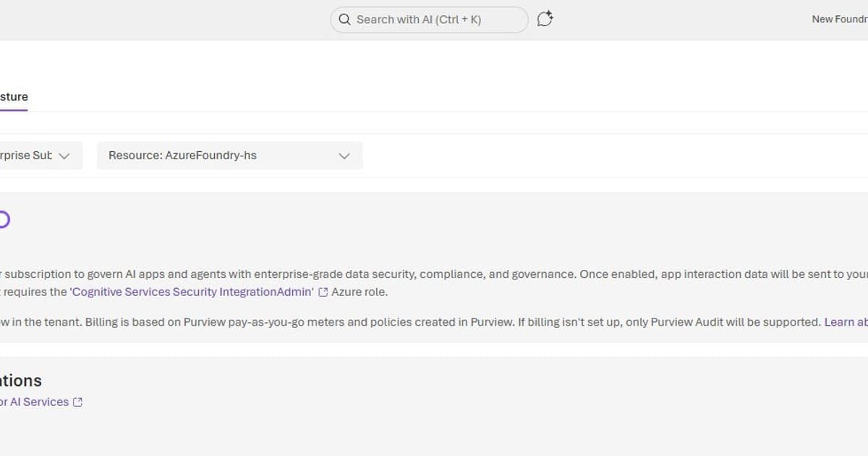
Task: Open the Resource: AzureFoundry-hs dropdown
Action: [x=229, y=155]
